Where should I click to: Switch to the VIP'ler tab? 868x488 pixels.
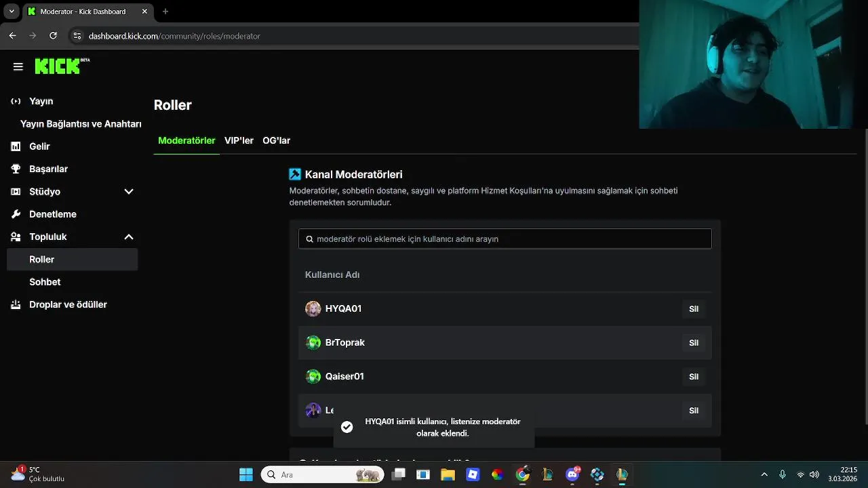pos(239,140)
